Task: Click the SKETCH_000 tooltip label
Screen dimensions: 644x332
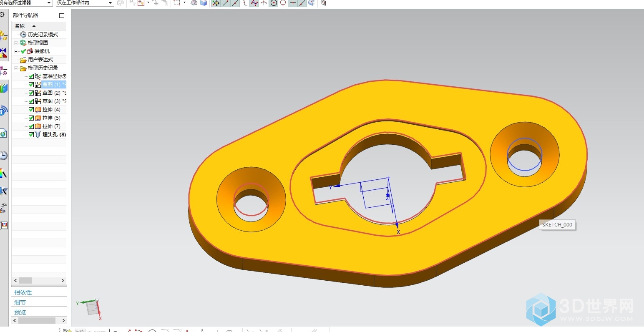Action: [x=557, y=225]
